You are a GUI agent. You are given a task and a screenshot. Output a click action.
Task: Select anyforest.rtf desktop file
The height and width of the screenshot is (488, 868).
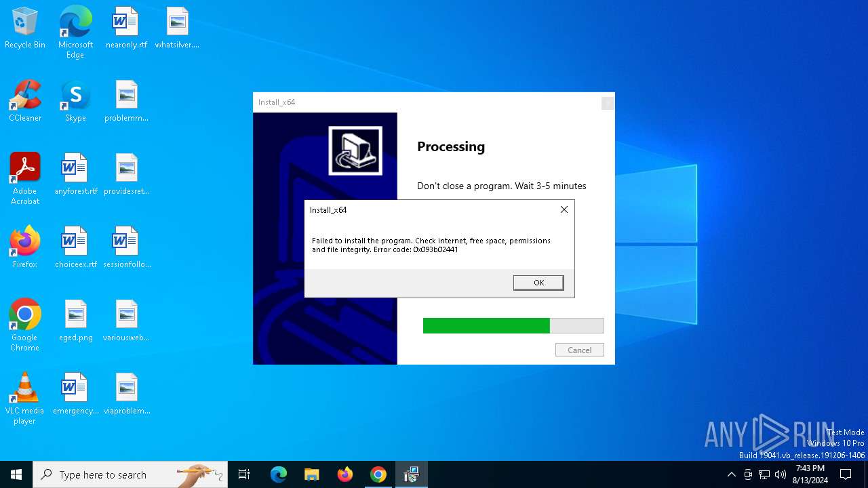[75, 175]
